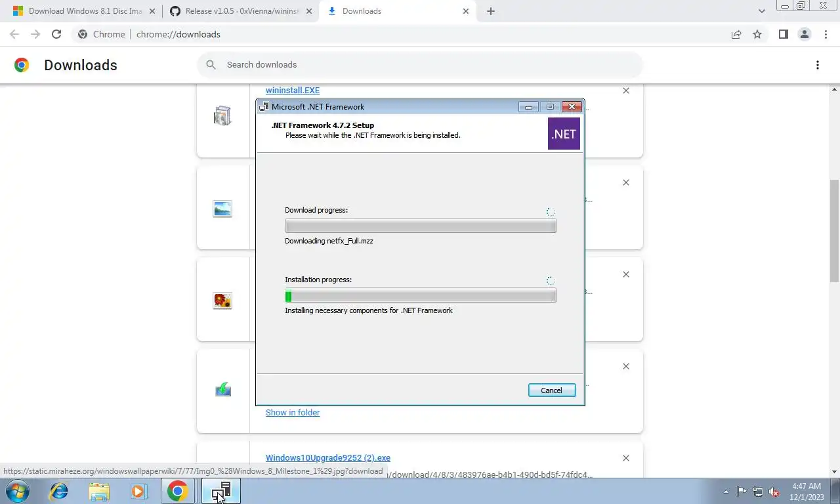Open Windows10Upgrade9252 (2).exe link
The height and width of the screenshot is (504, 840).
[328, 458]
